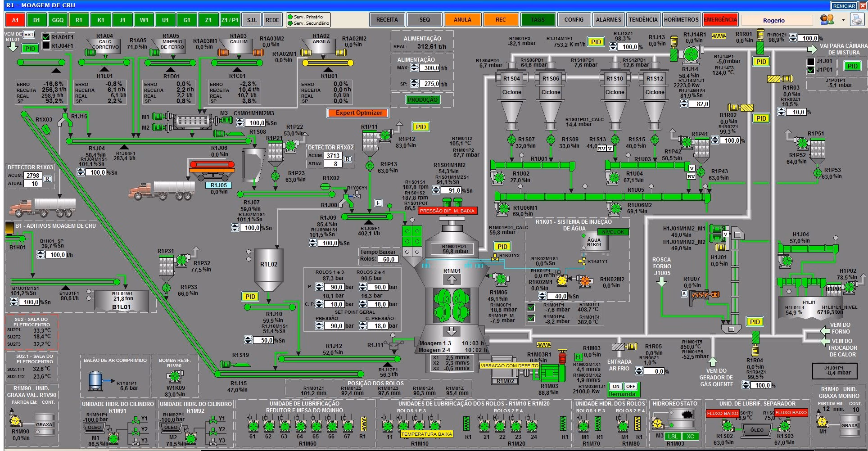Open dropdown arrow beside users icon
868x451 pixels.
pos(843,20)
